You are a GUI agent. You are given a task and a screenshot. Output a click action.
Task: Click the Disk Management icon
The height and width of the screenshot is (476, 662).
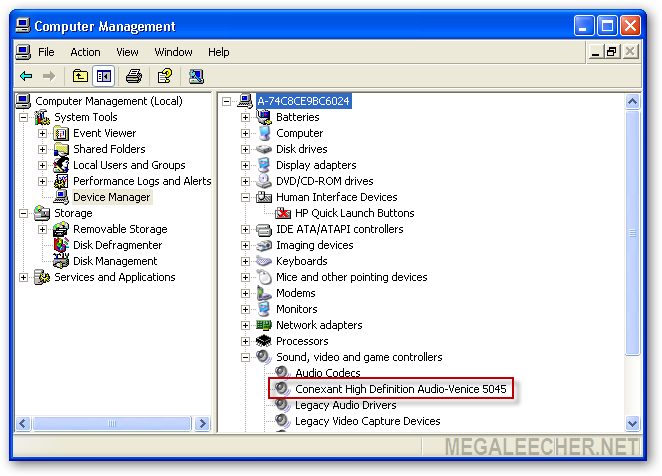click(61, 261)
